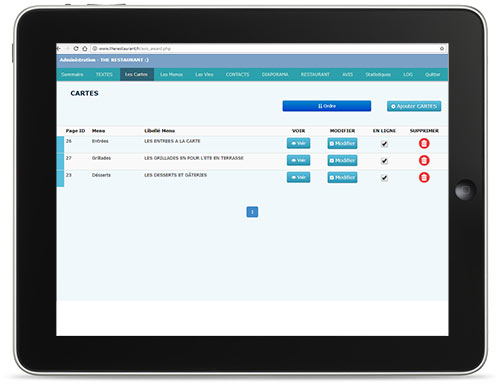Viewport: 500px width, 383px height.
Task: Bookmark page with star icon
Action: pyautogui.click(x=442, y=48)
